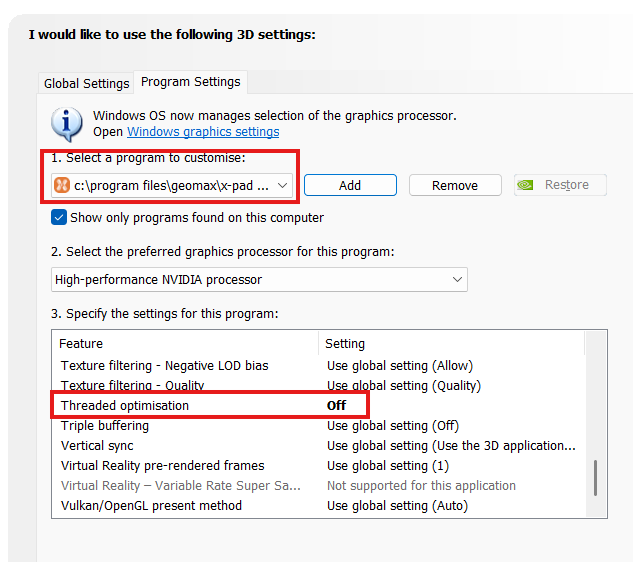Click the blue information icon
This screenshot has height=562, width=633.
click(67, 123)
